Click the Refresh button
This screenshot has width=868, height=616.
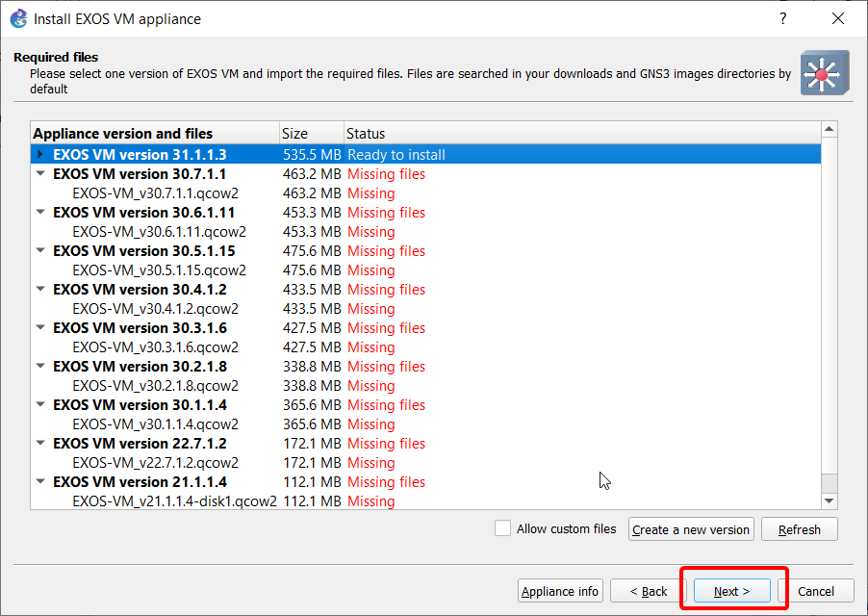[800, 529]
